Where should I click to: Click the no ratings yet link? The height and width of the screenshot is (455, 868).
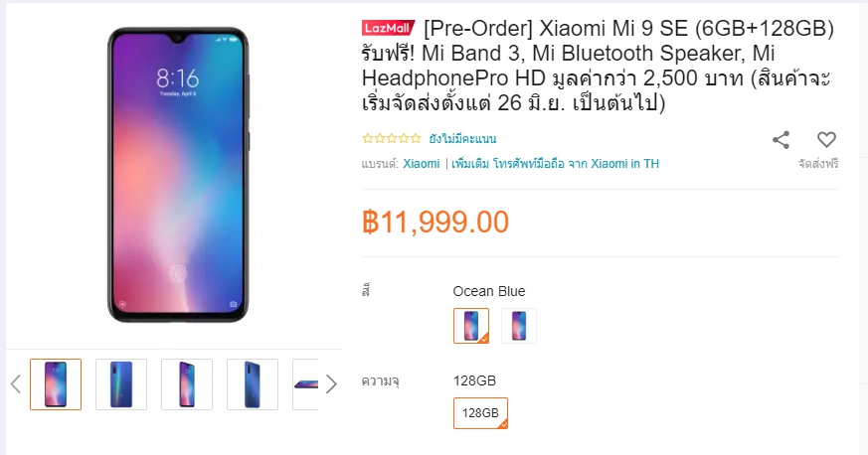(462, 139)
